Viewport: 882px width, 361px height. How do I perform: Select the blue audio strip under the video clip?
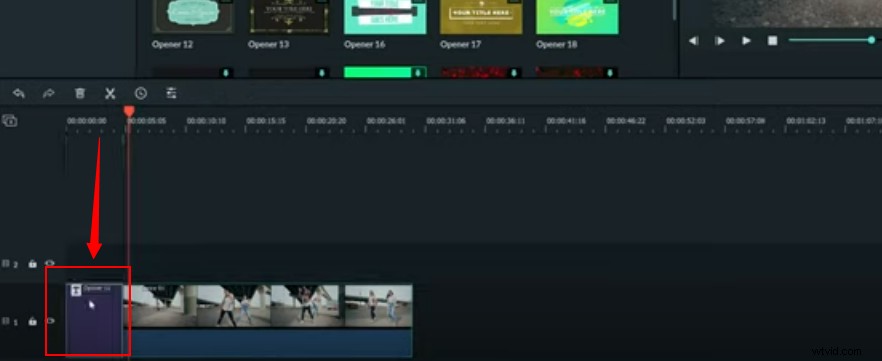click(x=268, y=342)
